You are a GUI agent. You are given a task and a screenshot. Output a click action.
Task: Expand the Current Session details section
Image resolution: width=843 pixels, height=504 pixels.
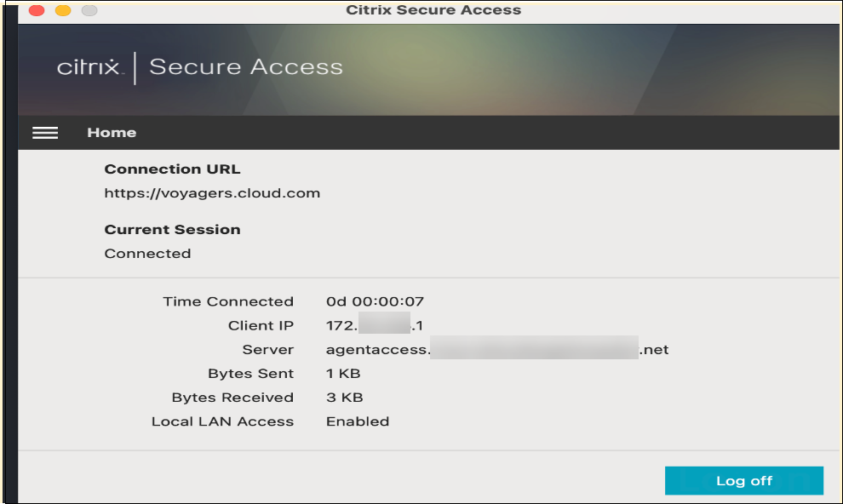172,229
